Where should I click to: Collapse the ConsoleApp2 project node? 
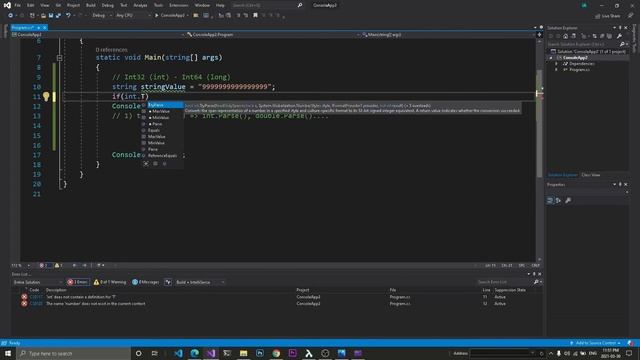tap(551, 58)
